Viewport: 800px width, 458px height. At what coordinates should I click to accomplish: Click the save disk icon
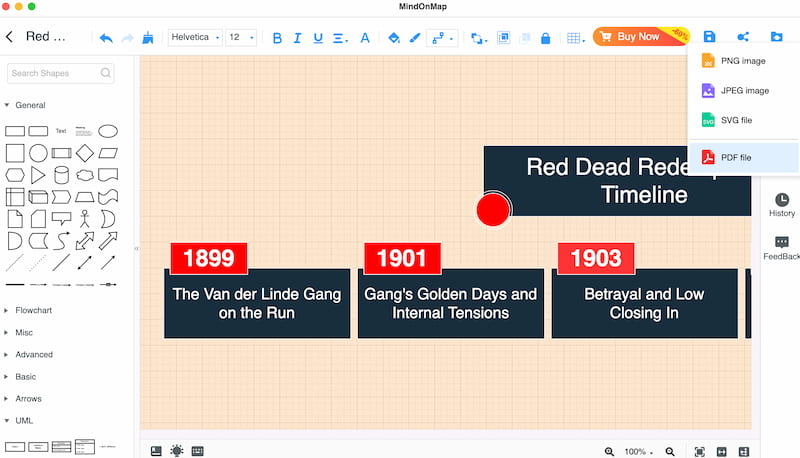click(709, 36)
